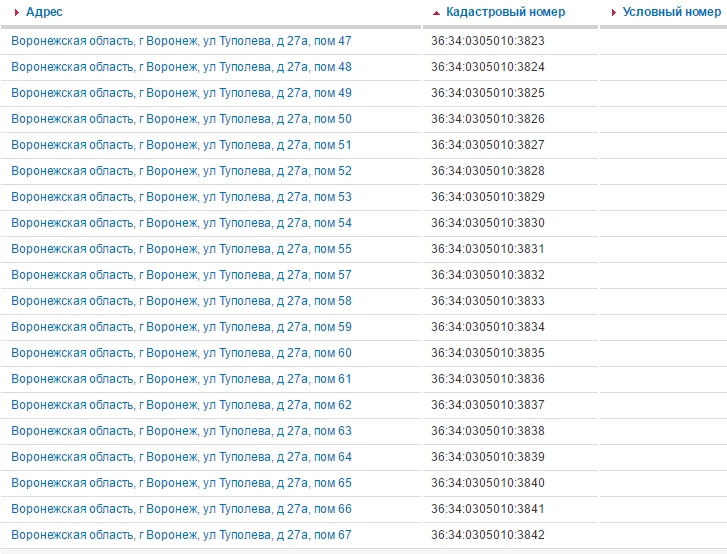727x554 pixels.
Task: Open address link ending пом 66
Action: (x=181, y=508)
